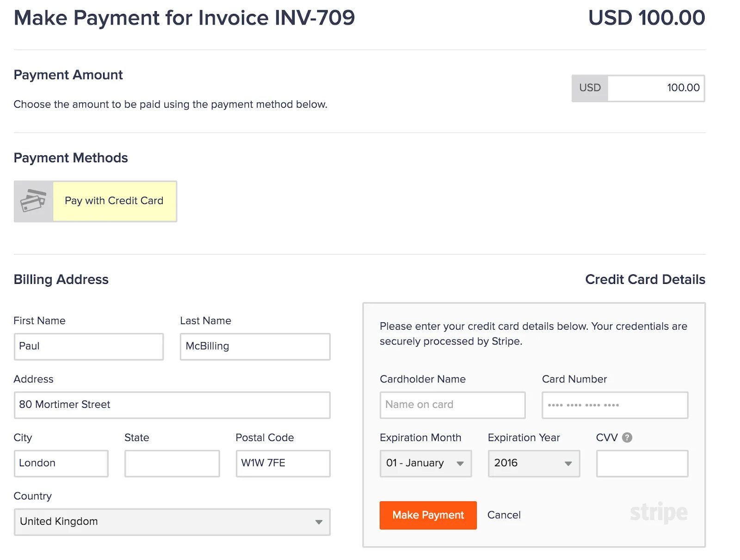Click the Address field with Mortimer Street
This screenshot has height=560, width=740.
coord(172,405)
